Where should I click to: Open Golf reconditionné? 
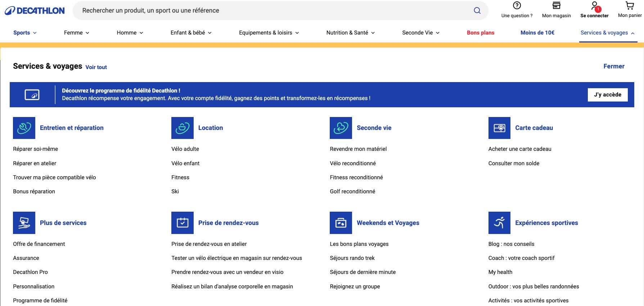(352, 192)
